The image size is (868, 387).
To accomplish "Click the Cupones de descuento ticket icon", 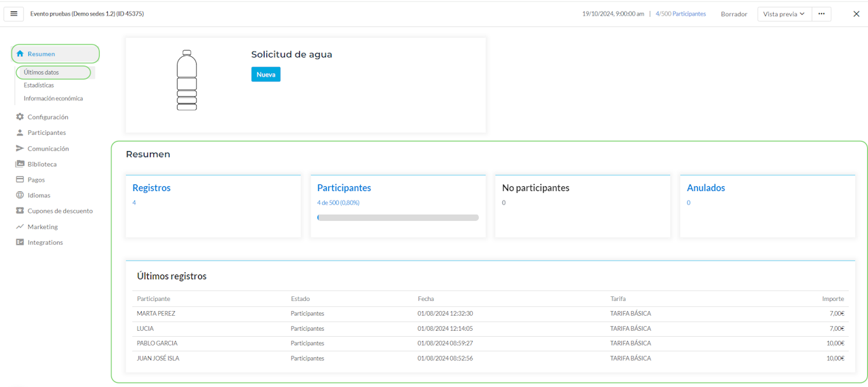I will click(20, 211).
